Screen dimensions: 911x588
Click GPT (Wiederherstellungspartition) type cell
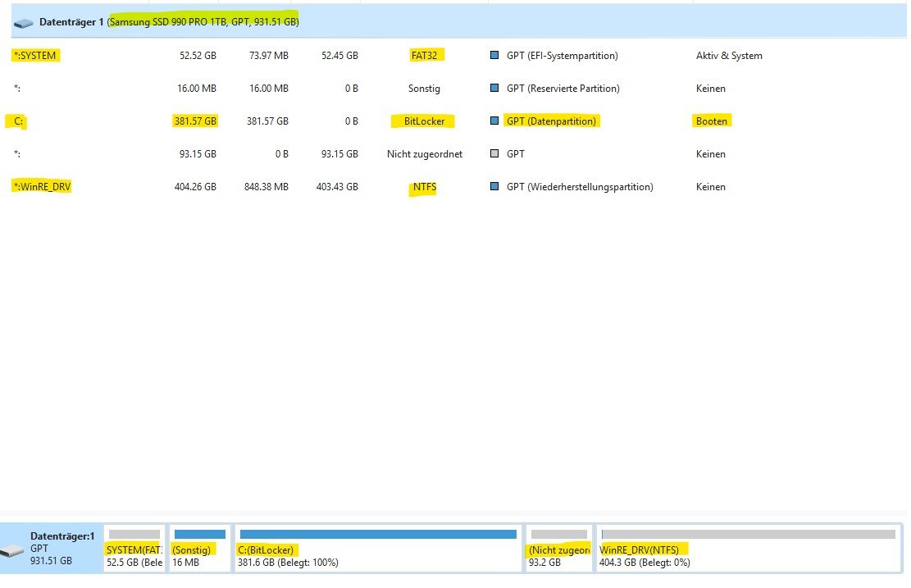580,186
